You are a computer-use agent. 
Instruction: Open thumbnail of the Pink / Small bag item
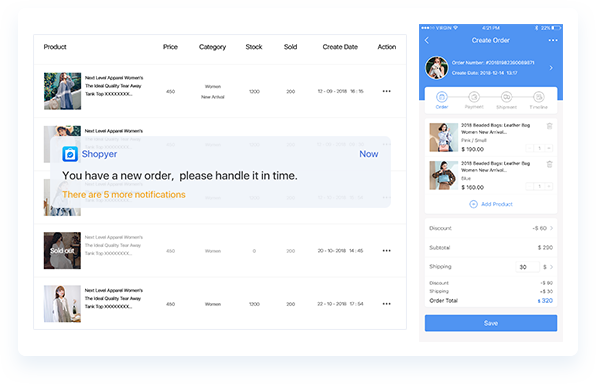tap(444, 137)
